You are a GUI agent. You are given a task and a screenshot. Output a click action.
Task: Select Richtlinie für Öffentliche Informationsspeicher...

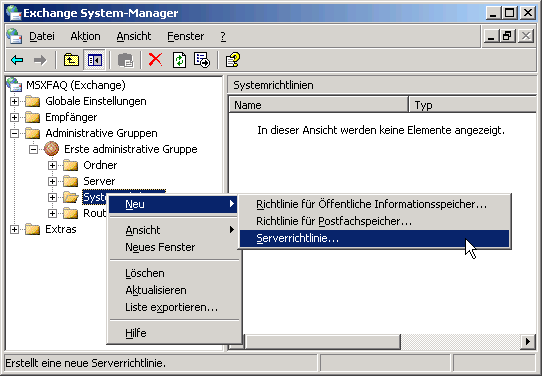tap(375, 204)
